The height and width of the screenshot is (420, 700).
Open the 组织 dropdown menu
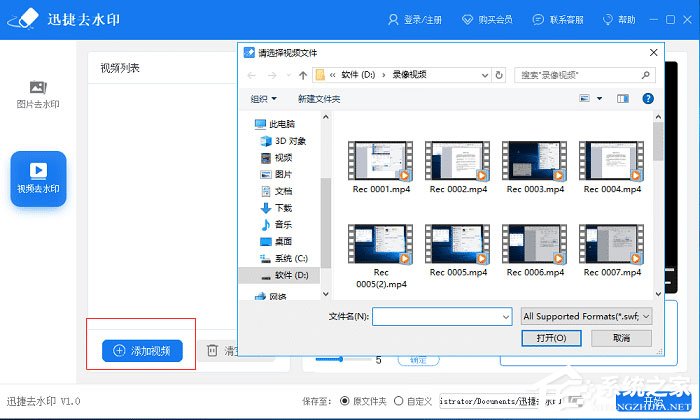(x=264, y=99)
